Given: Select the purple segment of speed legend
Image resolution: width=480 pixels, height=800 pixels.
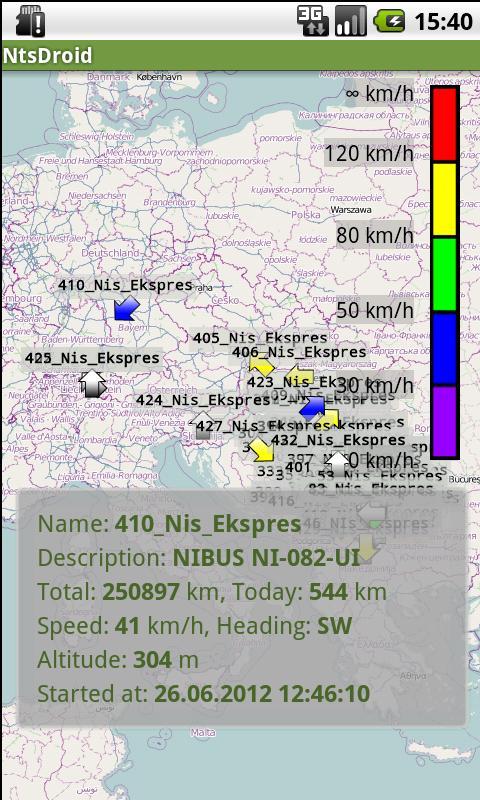Looking at the screenshot, I should tap(445, 421).
